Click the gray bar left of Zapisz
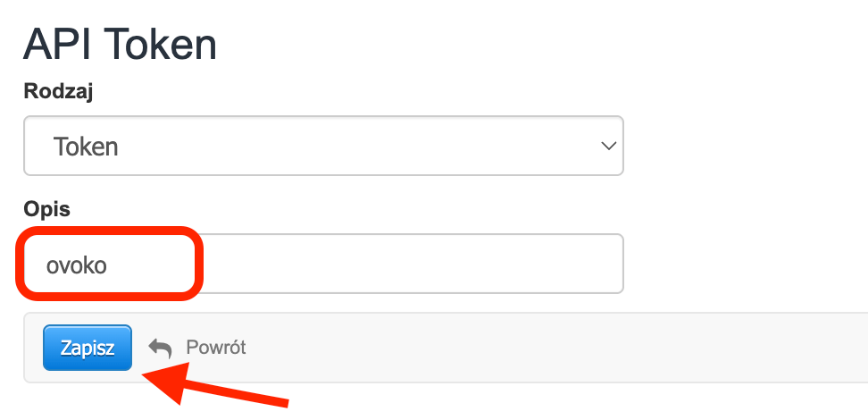The width and height of the screenshot is (868, 420). 34,348
